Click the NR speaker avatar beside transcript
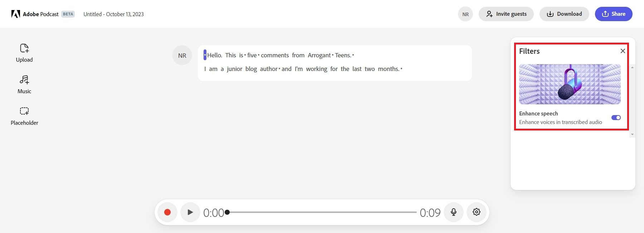 (x=182, y=56)
